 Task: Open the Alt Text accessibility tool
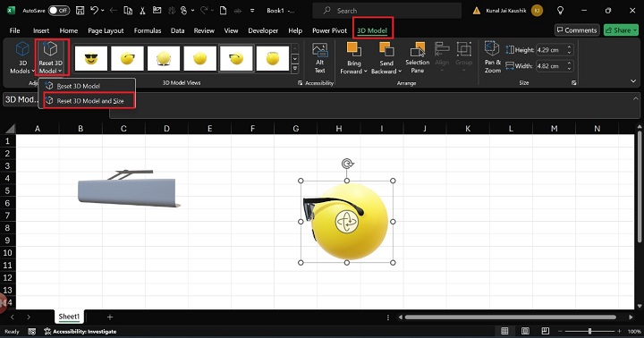(x=319, y=58)
